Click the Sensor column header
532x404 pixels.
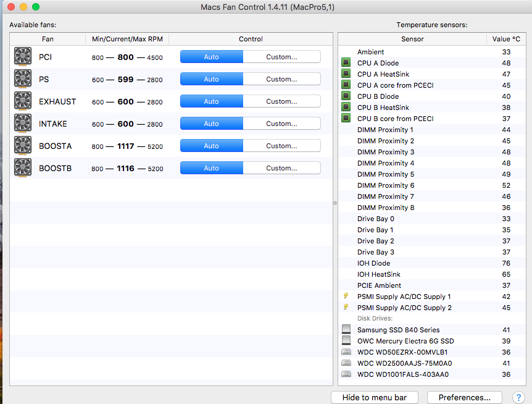coord(412,39)
